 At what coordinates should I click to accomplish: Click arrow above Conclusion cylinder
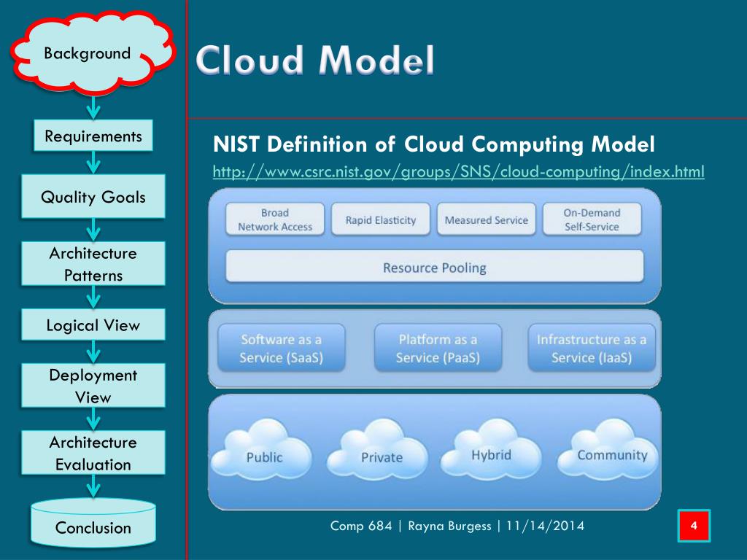click(x=93, y=486)
